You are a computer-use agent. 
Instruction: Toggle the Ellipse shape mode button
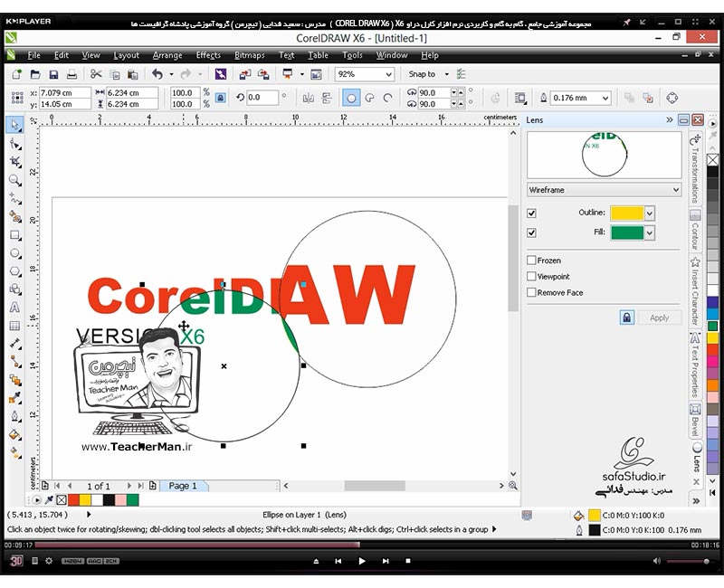pos(351,98)
